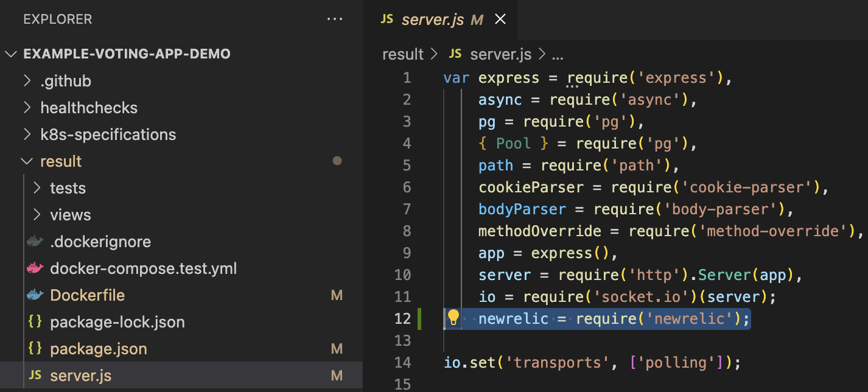Click the EXPLORER panel title

58,19
